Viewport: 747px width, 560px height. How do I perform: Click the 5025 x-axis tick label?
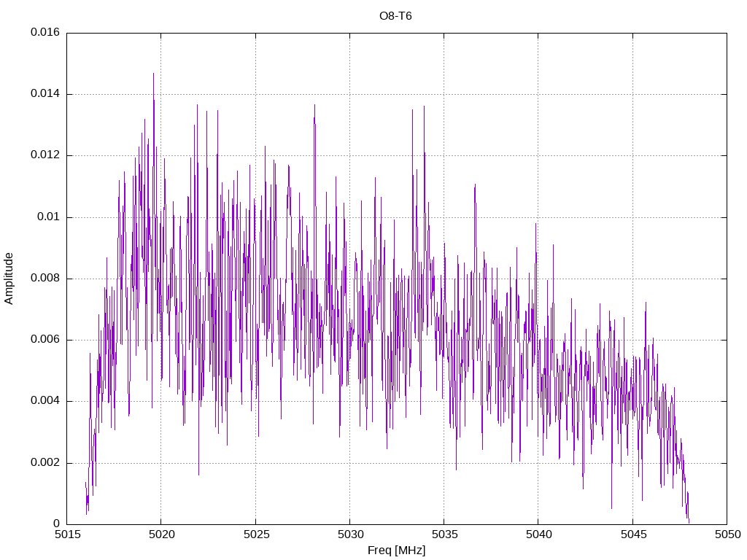click(256, 534)
